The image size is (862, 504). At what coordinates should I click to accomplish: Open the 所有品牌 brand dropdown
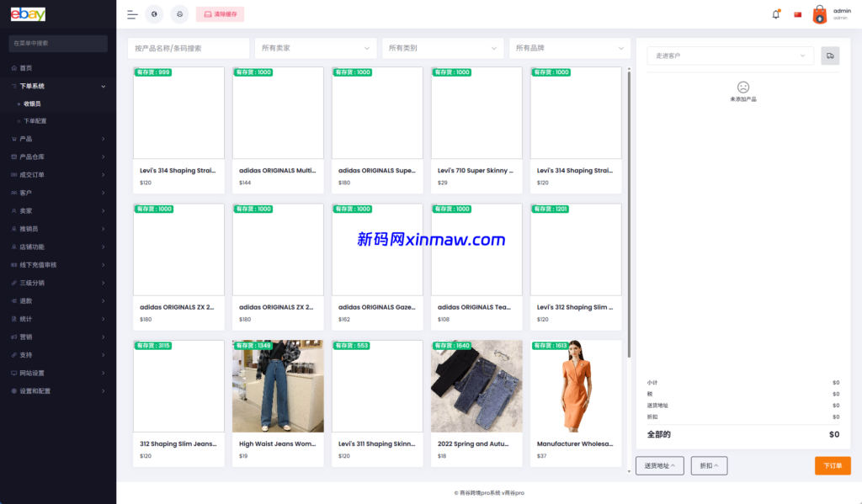570,49
